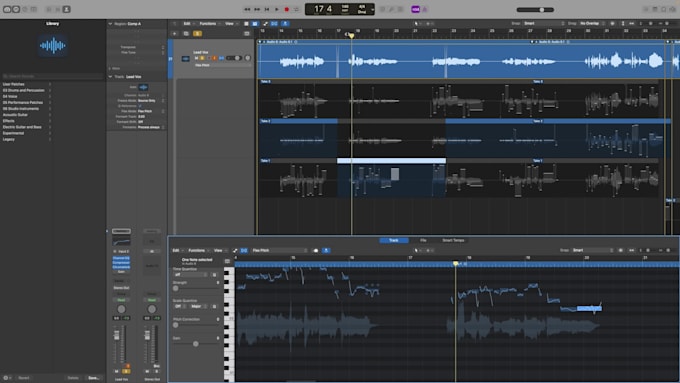
Task: Open 06 Studio Instruments category
Action: pyautogui.click(x=21, y=108)
